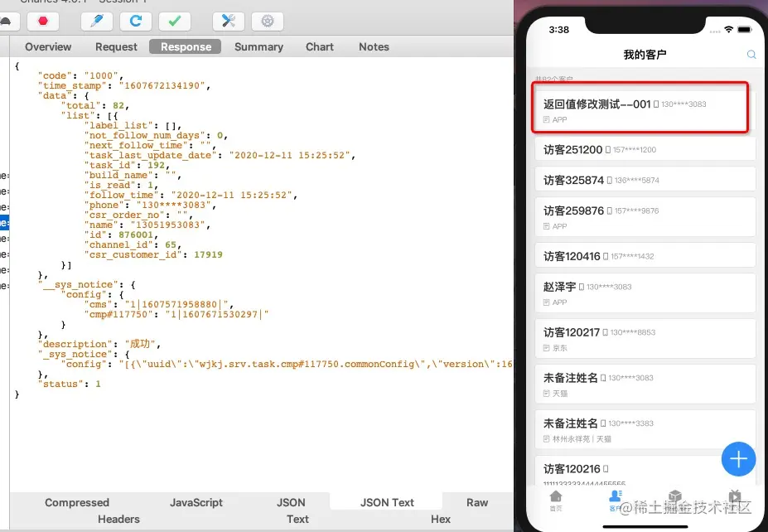This screenshot has height=532, width=768.
Task: Open customer 访客251200
Action: pyautogui.click(x=645, y=149)
